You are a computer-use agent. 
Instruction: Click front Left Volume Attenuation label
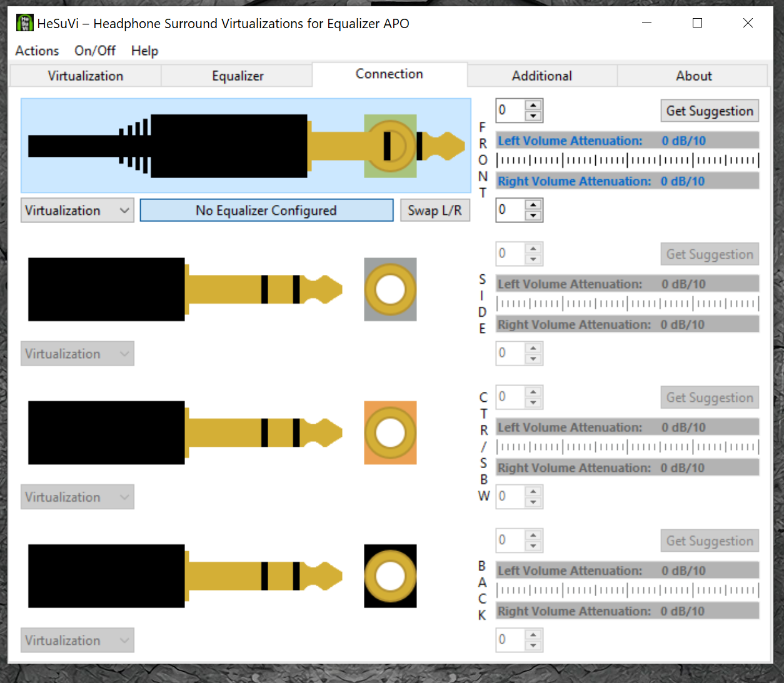570,141
